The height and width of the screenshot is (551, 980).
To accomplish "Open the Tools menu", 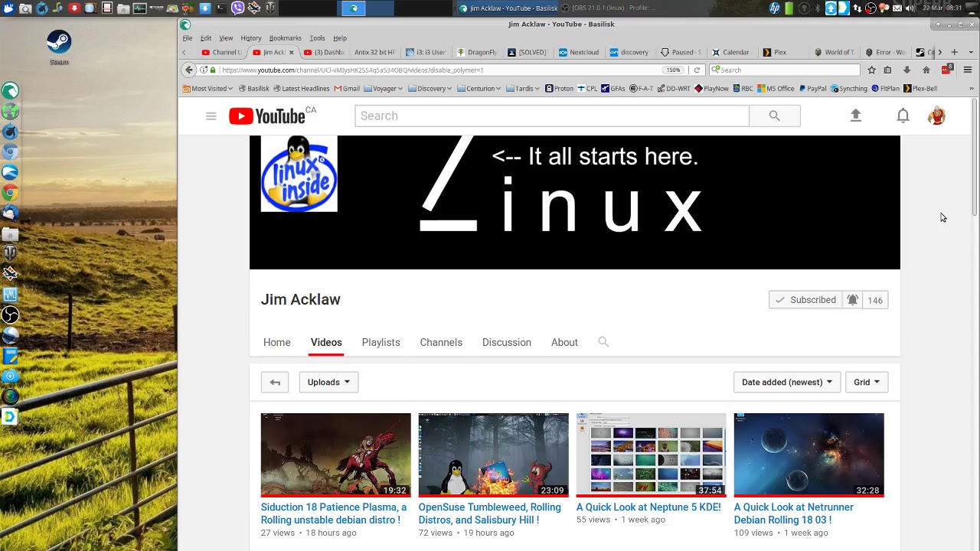I will 317,37.
